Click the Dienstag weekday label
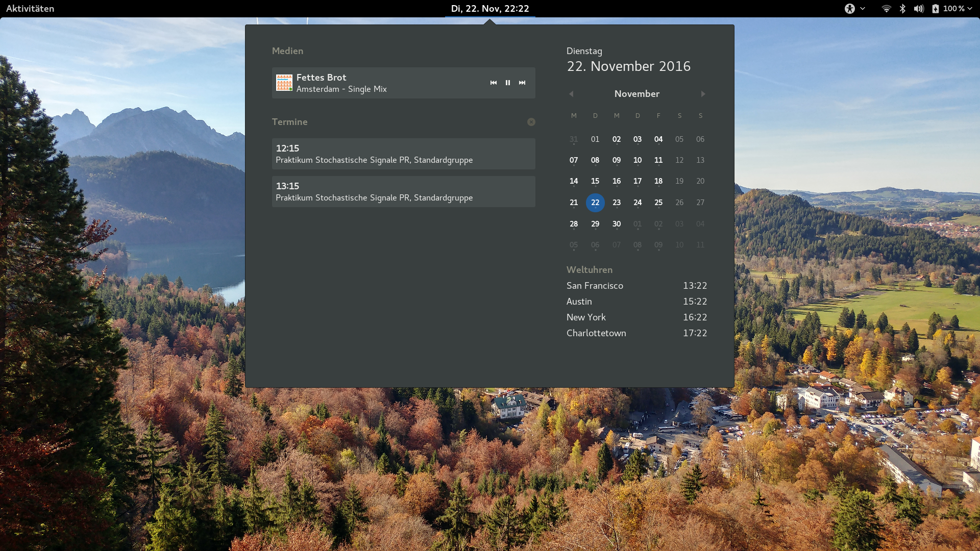 point(584,51)
